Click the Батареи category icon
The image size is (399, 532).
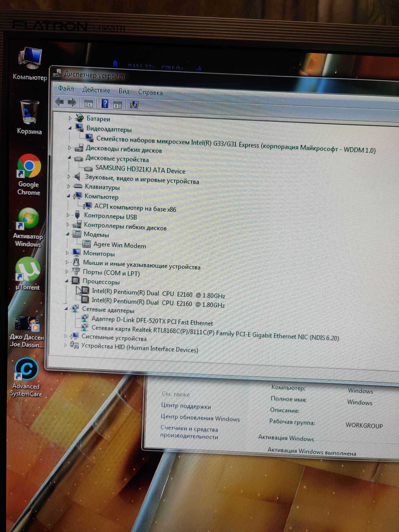(79, 118)
